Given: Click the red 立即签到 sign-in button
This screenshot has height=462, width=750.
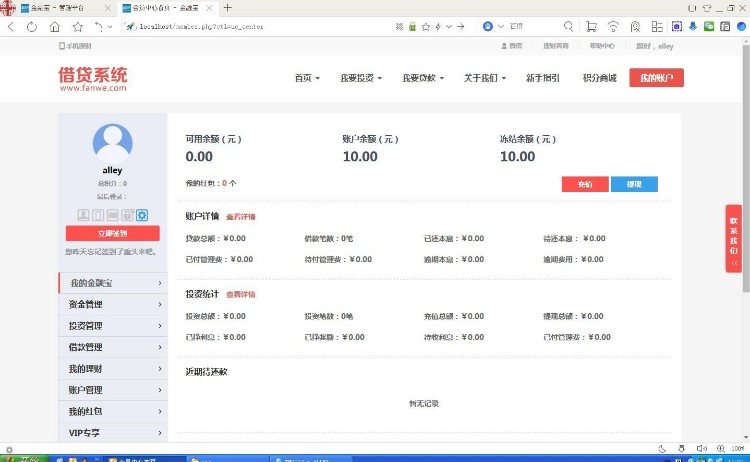Looking at the screenshot, I should (112, 233).
